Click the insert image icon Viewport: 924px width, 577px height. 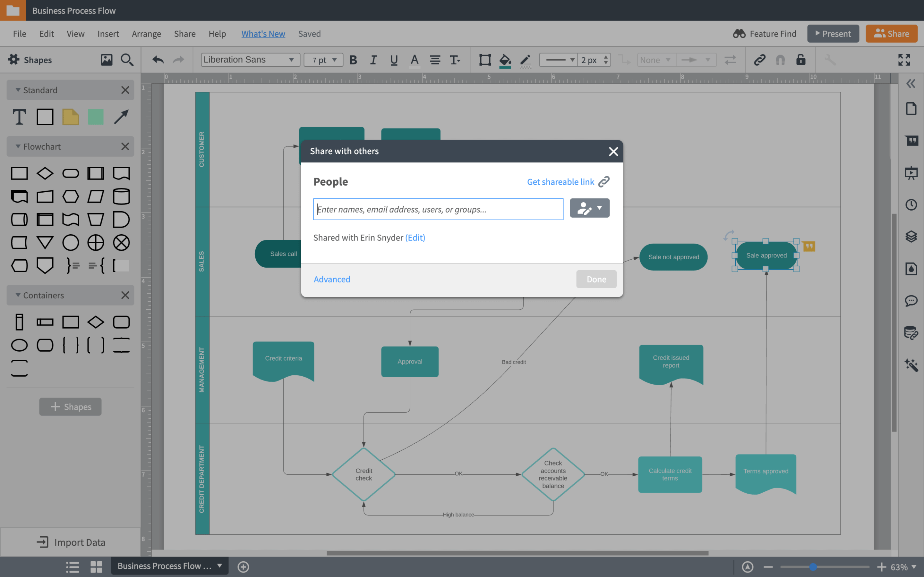[107, 60]
